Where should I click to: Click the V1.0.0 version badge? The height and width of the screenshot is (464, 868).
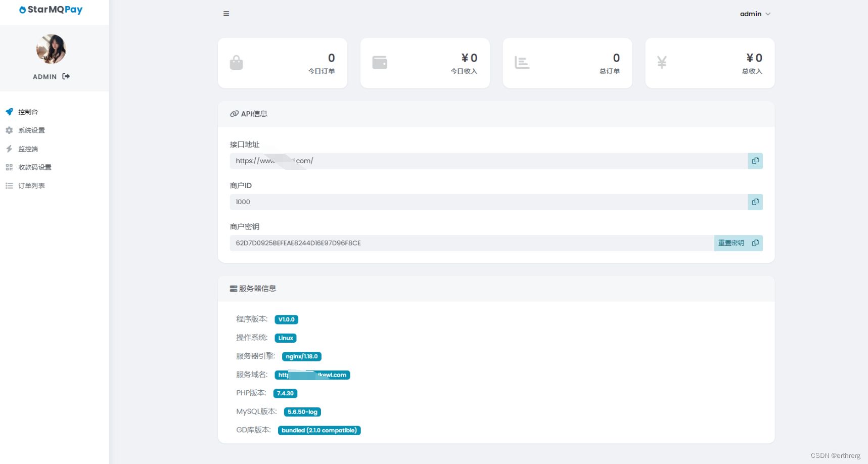click(x=287, y=319)
